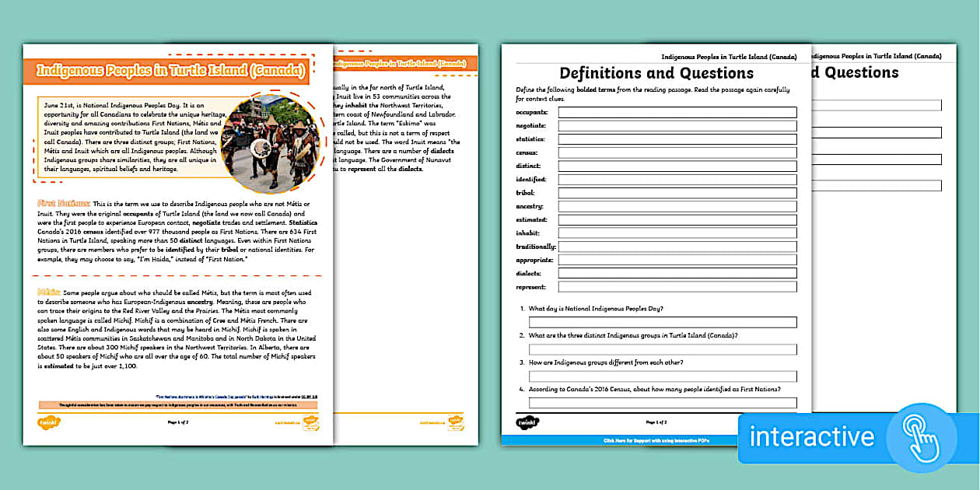The height and width of the screenshot is (490, 980).
Task: Click the orange badge icon in reading page footer
Action: tap(311, 422)
